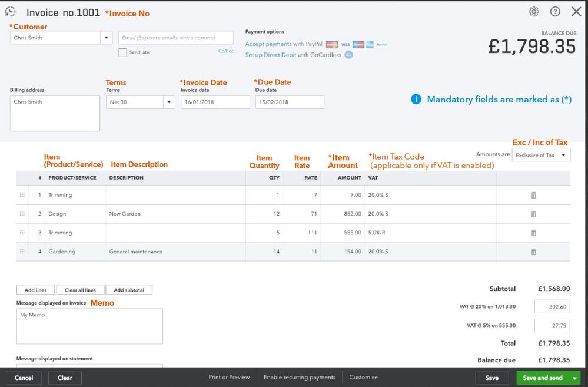Select the Gardening product cell
The height and width of the screenshot is (387, 588).
click(75, 252)
